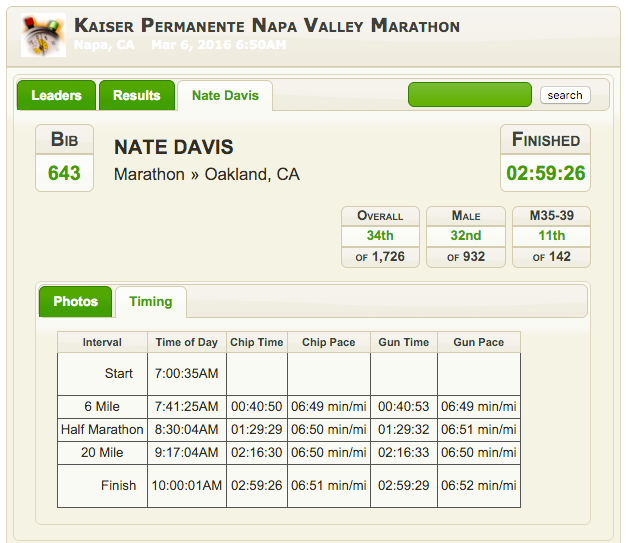The width and height of the screenshot is (628, 543).
Task: Select the Half Marathon row label
Action: click(x=102, y=429)
